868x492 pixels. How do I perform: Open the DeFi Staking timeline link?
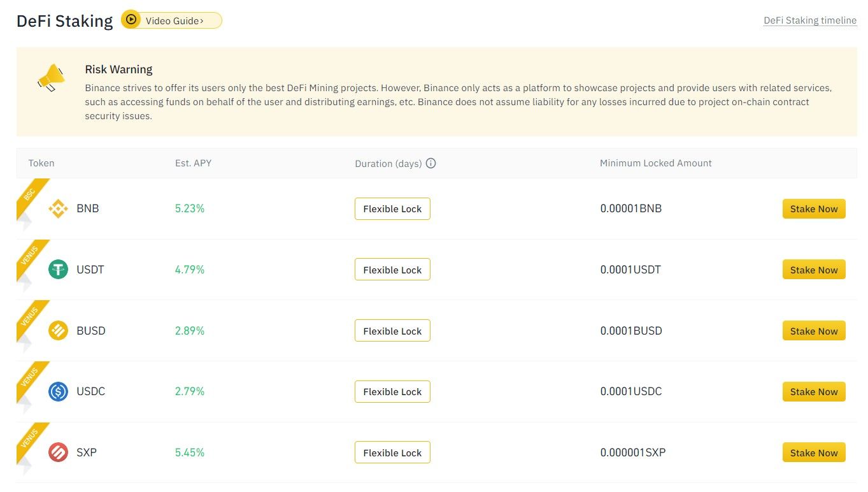pos(810,20)
